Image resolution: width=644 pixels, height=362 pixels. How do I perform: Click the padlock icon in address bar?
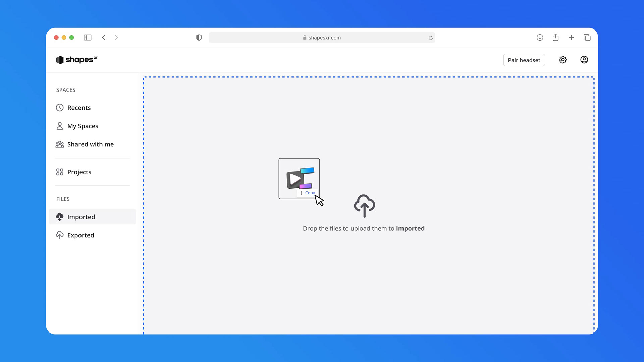click(x=305, y=38)
